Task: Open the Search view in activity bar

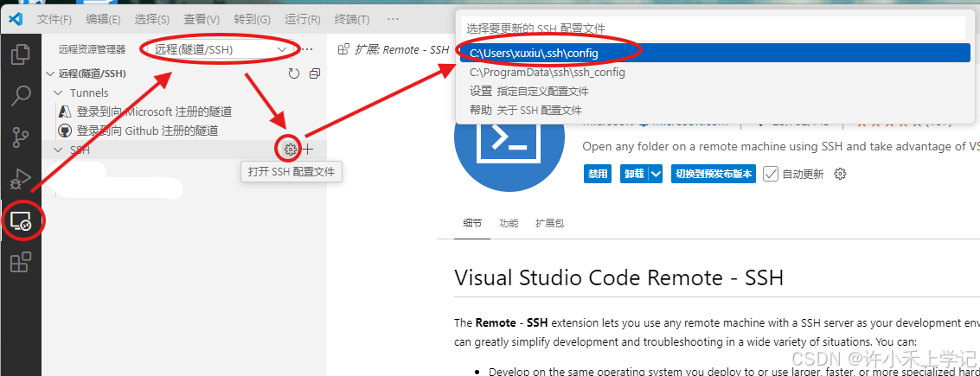Action: tap(21, 96)
